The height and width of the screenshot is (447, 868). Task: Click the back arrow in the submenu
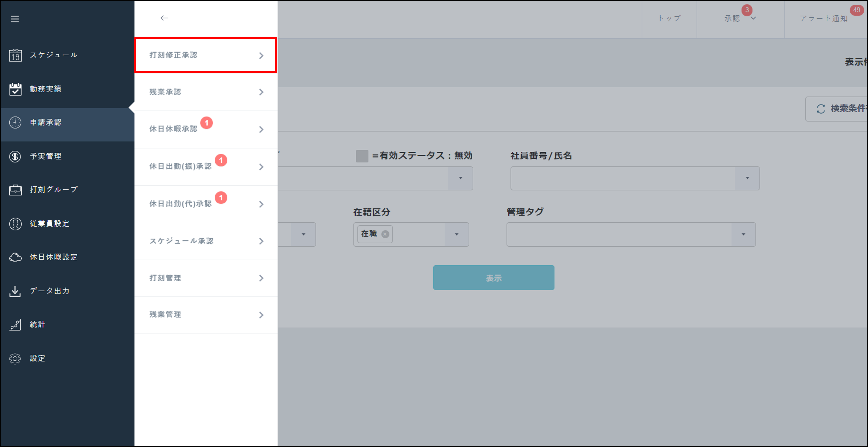pos(164,18)
